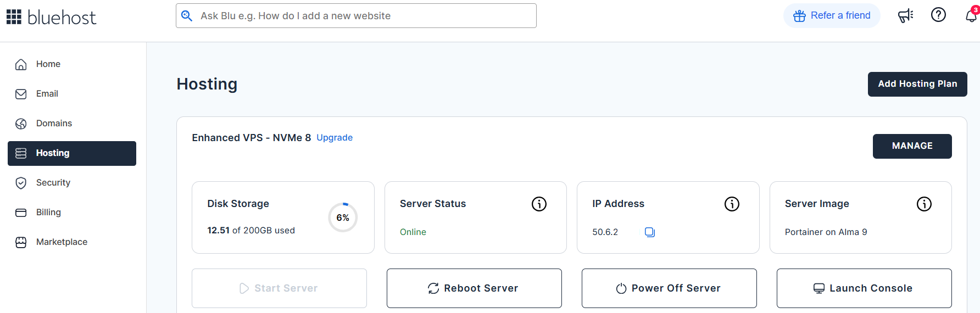Click the IP value 50.6.2
This screenshot has height=313, width=980.
coord(605,232)
